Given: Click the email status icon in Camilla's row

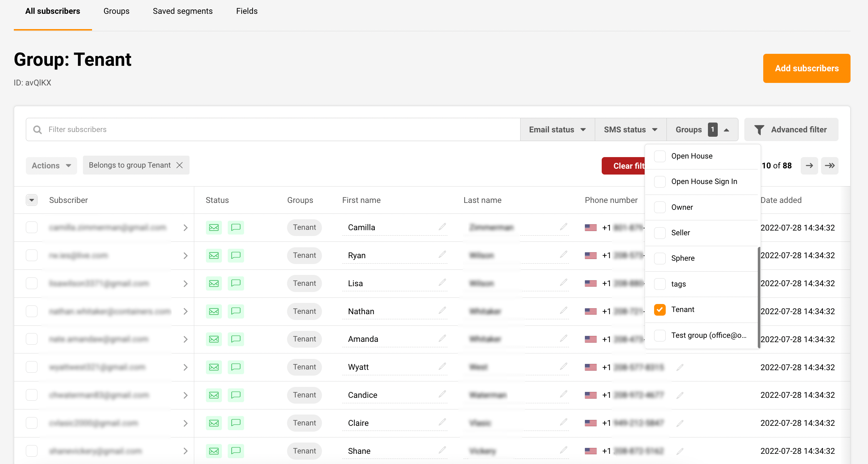Looking at the screenshot, I should click(214, 228).
